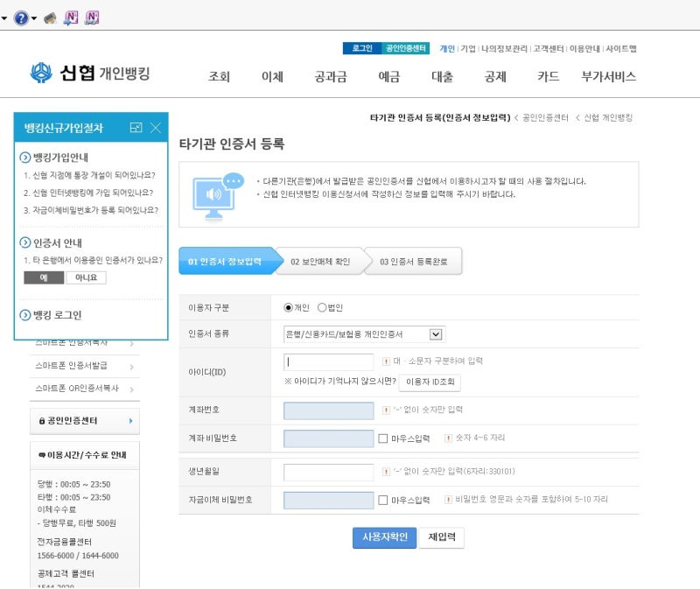Viewport: 700px width, 589px height.
Task: Enable 마우스입력 for 자금이체 비밀번호
Action: click(382, 500)
